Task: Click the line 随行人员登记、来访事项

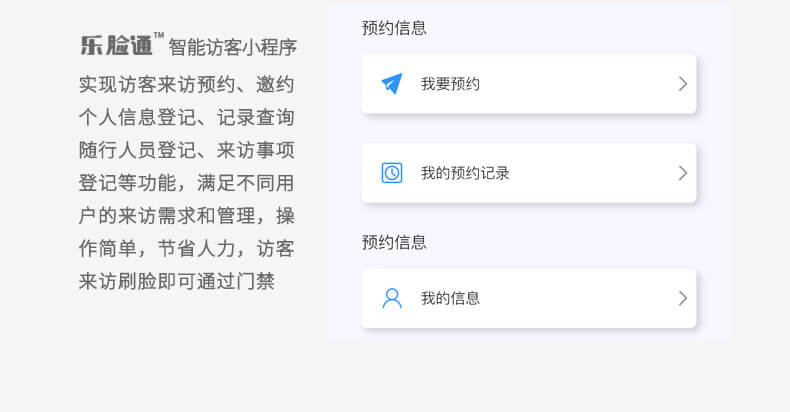Action: [x=187, y=150]
